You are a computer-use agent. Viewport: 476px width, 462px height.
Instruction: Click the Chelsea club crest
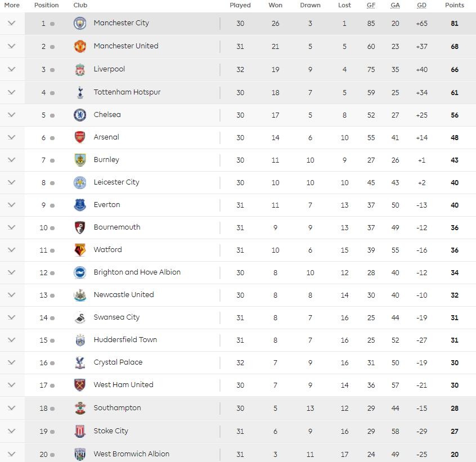pos(79,114)
